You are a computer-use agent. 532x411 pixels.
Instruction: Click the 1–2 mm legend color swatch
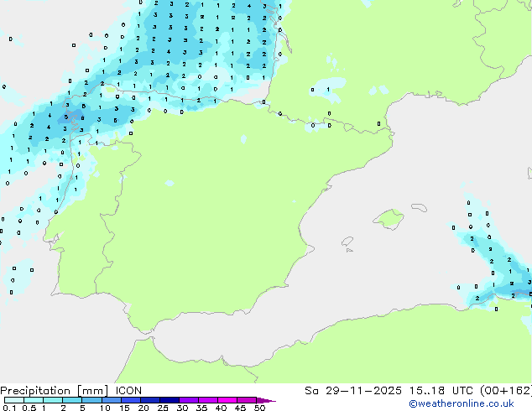53,400
